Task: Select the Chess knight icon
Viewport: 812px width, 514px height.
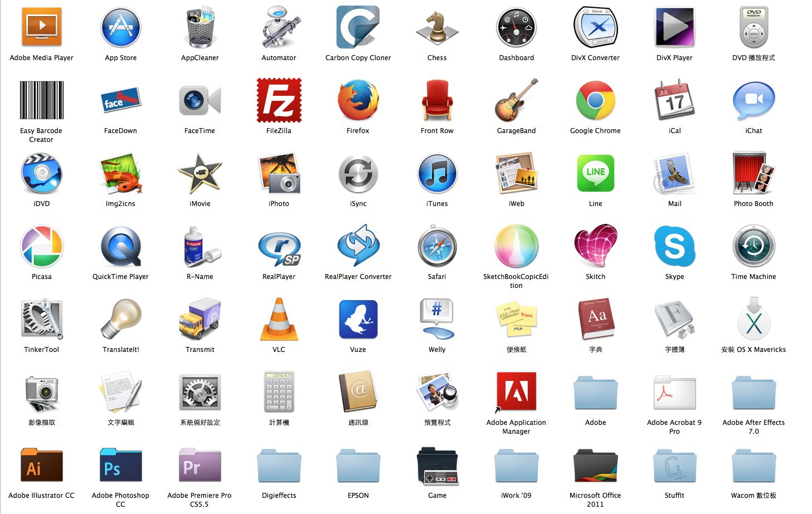Action: 437,27
